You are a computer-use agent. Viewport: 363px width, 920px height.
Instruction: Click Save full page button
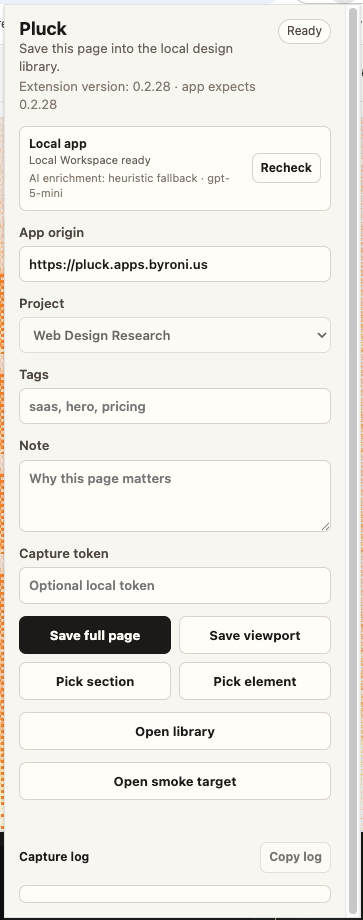95,635
